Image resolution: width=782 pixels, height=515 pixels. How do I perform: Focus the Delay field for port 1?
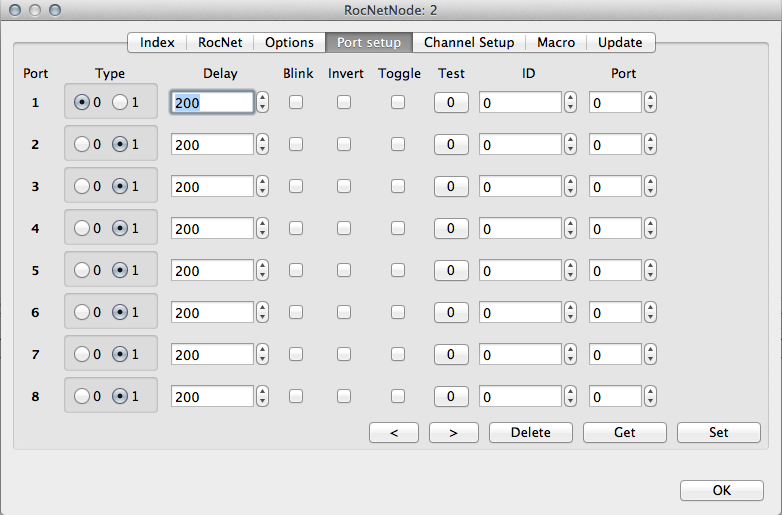[212, 102]
